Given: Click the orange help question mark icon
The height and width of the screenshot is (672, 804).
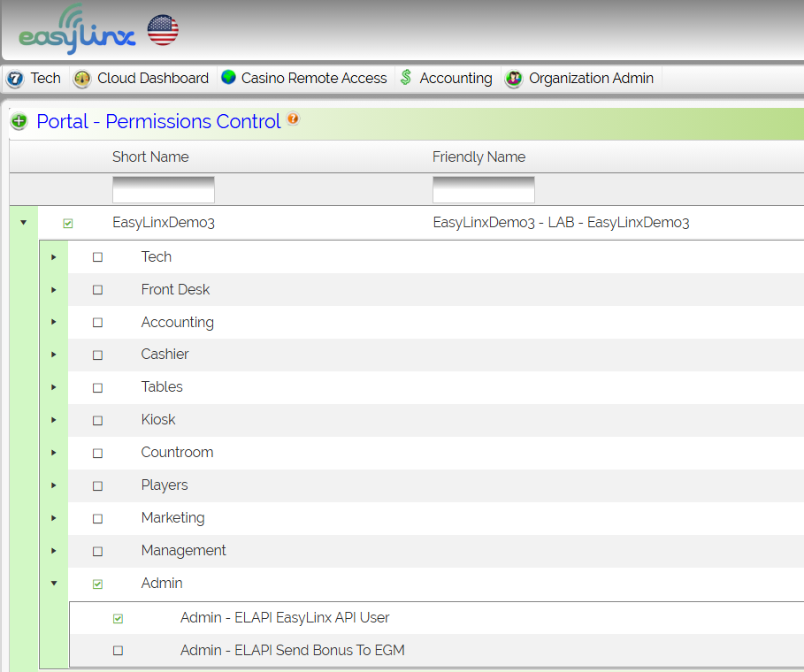Looking at the screenshot, I should [x=293, y=118].
